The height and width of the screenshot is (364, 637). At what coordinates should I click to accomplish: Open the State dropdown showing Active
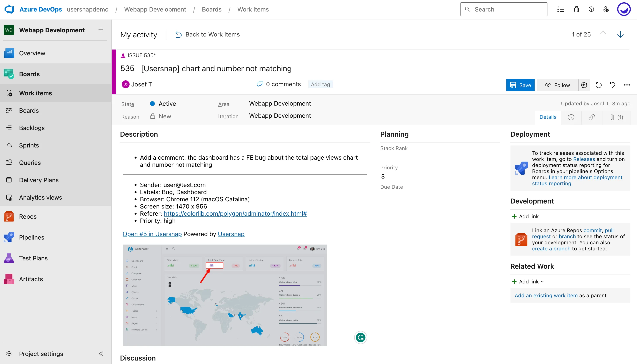coord(167,104)
